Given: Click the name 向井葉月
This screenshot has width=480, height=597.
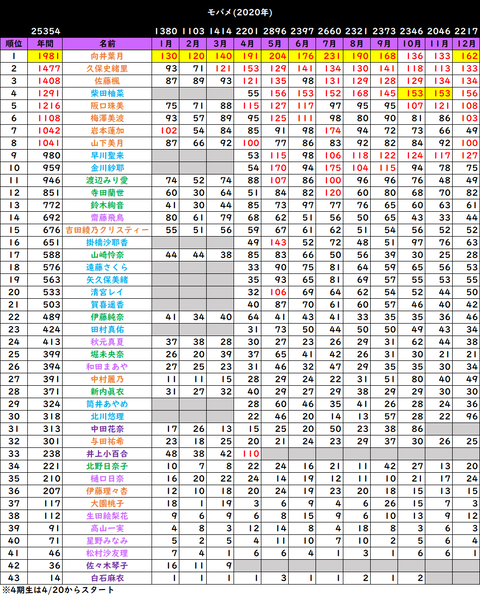Looking at the screenshot, I should (x=107, y=56).
